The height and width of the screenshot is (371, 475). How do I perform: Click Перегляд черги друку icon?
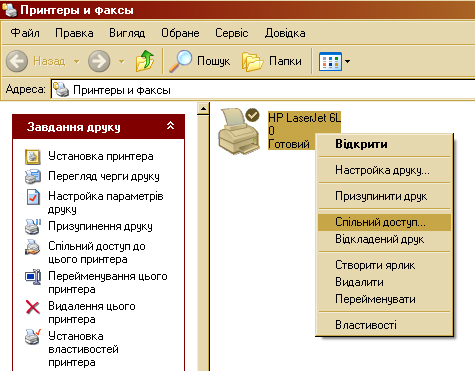(x=33, y=176)
